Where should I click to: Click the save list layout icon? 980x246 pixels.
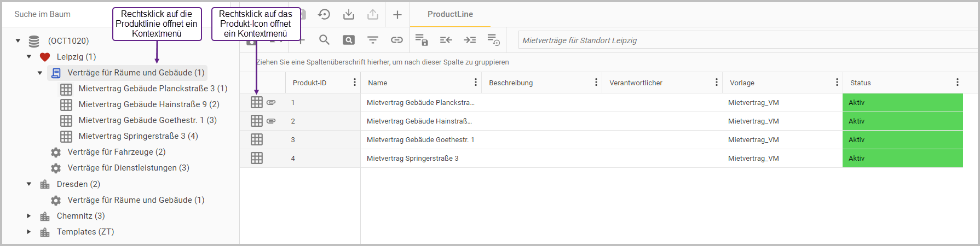tap(421, 40)
